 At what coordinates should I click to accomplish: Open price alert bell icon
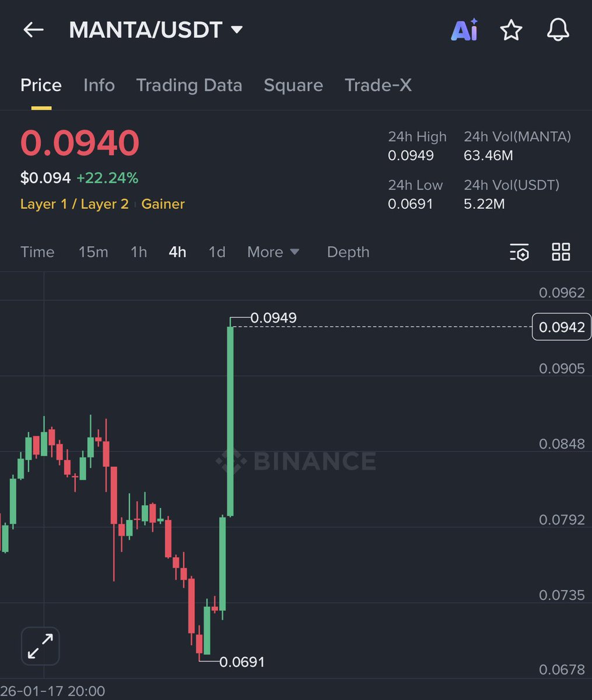(558, 30)
